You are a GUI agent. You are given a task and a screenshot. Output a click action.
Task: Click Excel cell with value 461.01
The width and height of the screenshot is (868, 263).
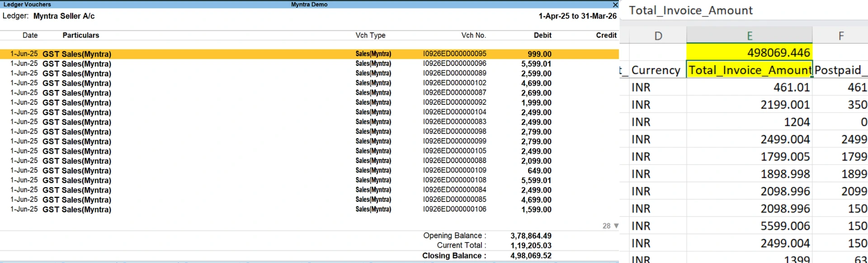coord(749,87)
